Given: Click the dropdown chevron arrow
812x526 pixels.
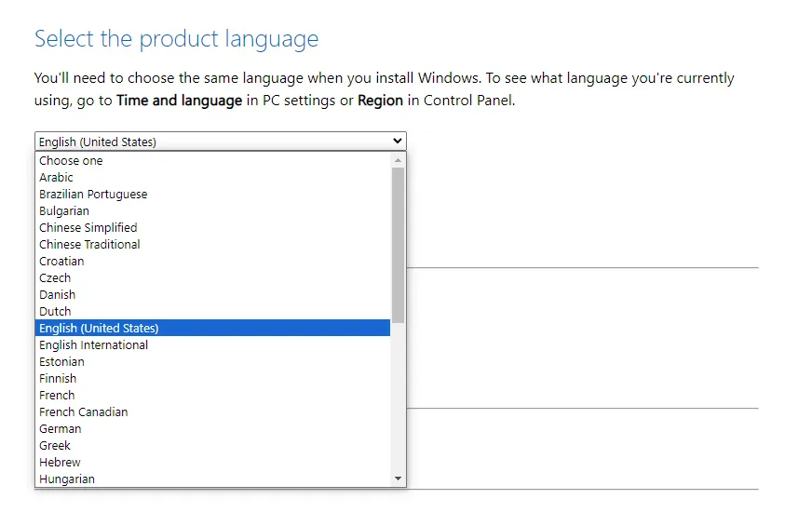Looking at the screenshot, I should [398, 141].
